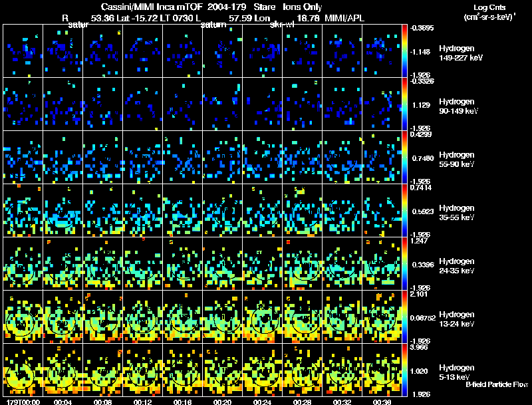
Task: Click the 00:36 time axis label
Action: [x=382, y=402]
